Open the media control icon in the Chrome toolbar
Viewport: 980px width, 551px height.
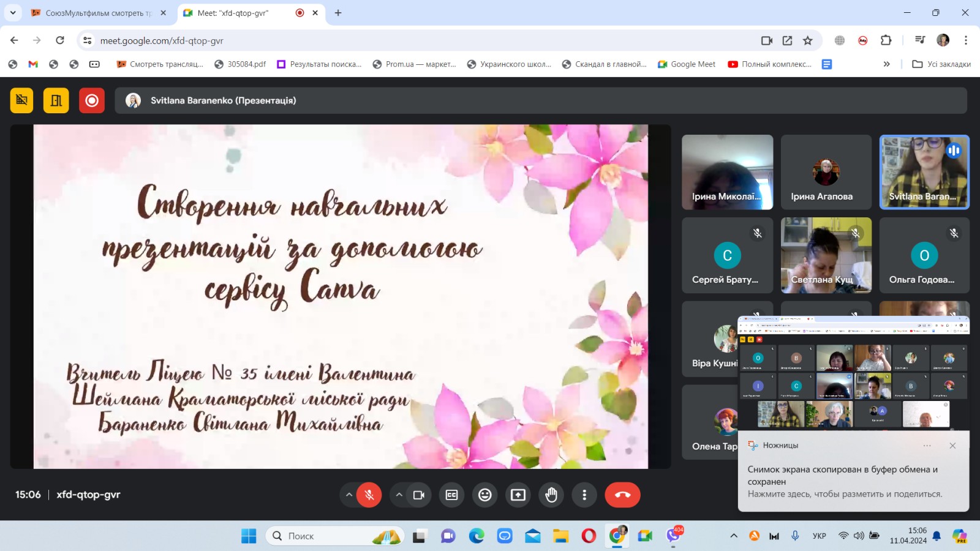[x=920, y=40]
